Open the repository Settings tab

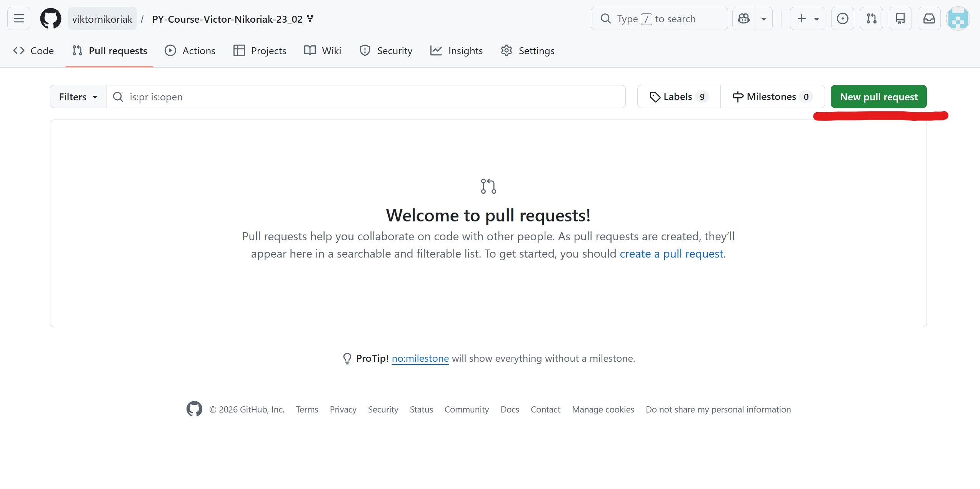pyautogui.click(x=528, y=51)
